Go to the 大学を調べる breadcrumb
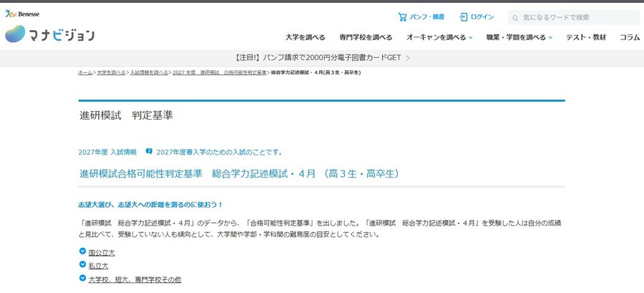 (111, 72)
